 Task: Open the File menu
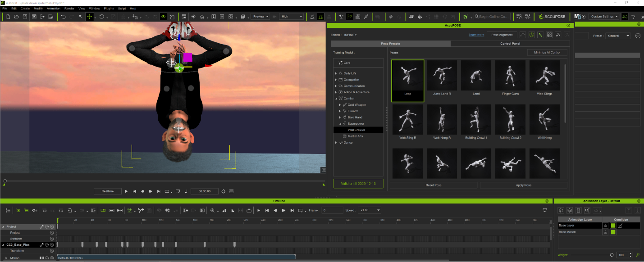pyautogui.click(x=5, y=8)
